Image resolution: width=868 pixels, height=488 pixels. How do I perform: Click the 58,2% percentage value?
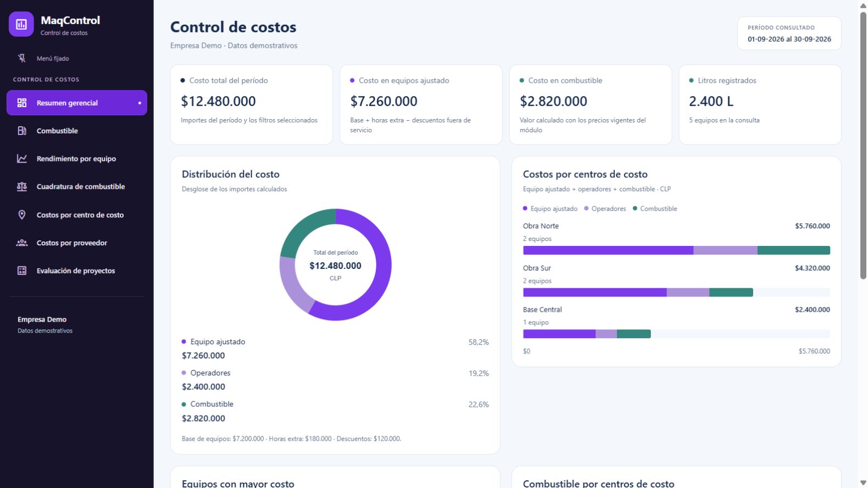[478, 342]
